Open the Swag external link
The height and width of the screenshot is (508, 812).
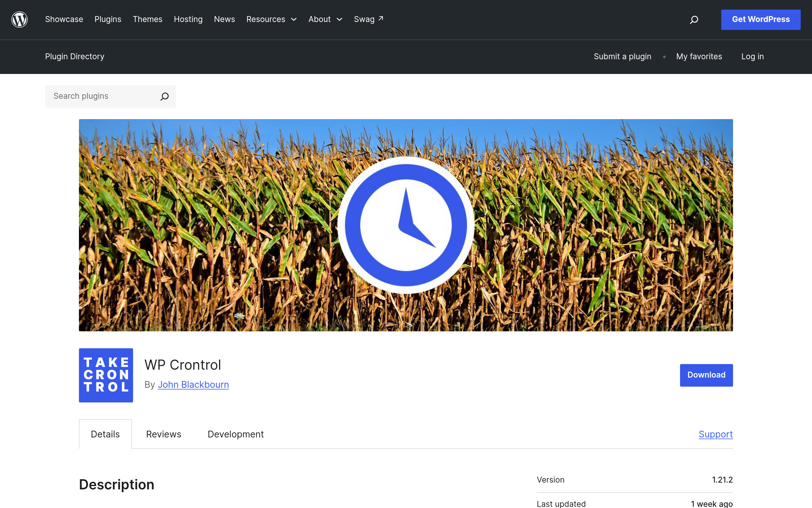tap(369, 19)
